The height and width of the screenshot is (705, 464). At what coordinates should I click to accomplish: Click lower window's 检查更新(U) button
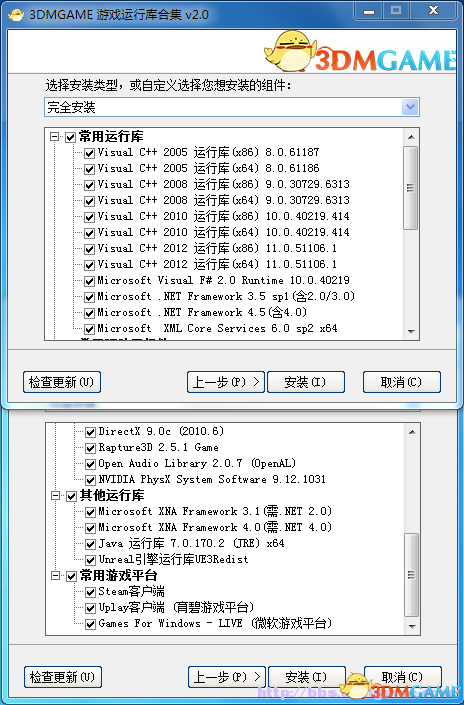62,677
